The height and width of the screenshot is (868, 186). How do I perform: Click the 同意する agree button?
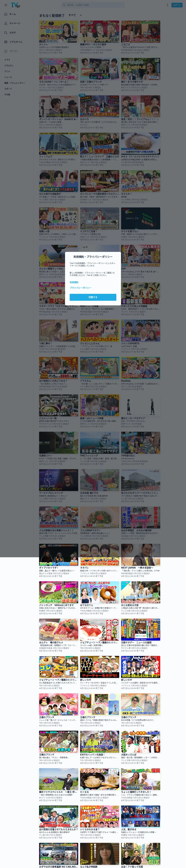93,297
